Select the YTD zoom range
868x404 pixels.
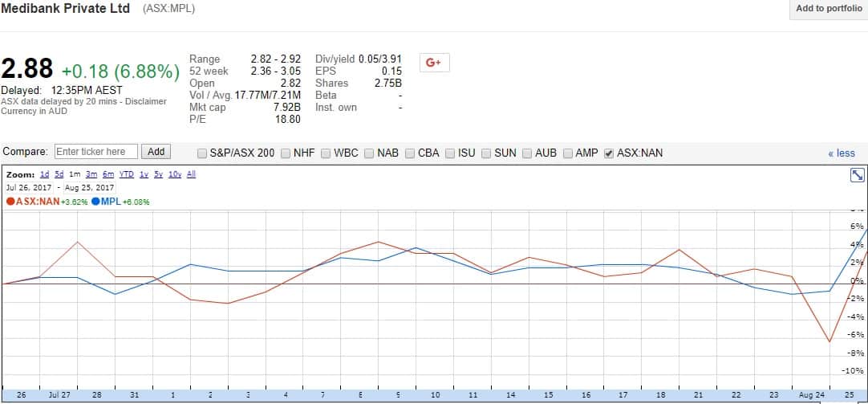click(x=126, y=174)
